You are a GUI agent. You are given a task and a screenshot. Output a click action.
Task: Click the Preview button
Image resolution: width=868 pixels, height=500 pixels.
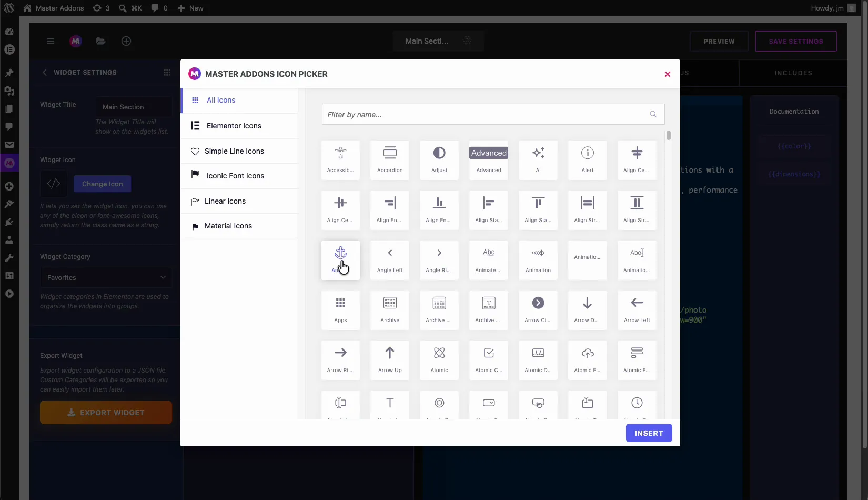point(719,41)
